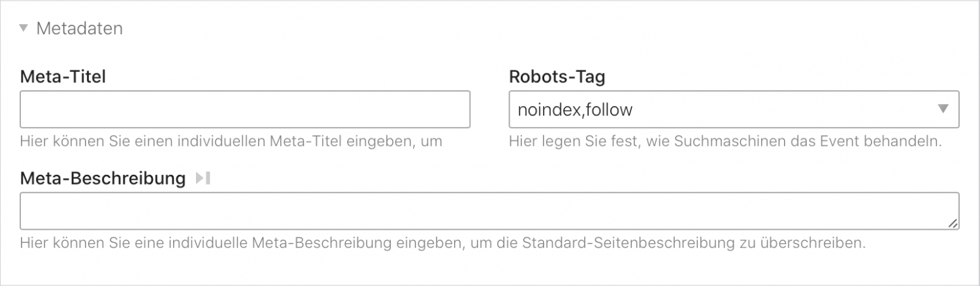Activate the tag wizard icon next to Meta-Beschreibung
Screen dimensions: 980x286
point(203,178)
